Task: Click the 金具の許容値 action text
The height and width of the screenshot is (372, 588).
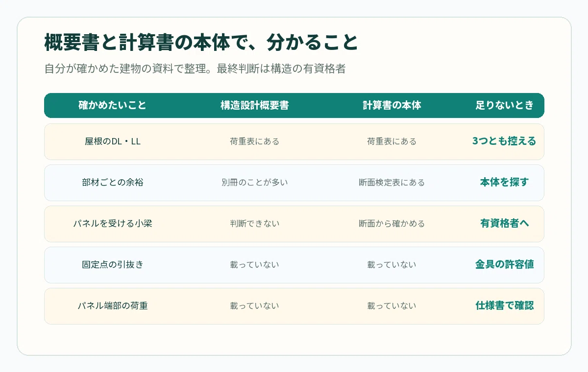Action: click(x=504, y=265)
